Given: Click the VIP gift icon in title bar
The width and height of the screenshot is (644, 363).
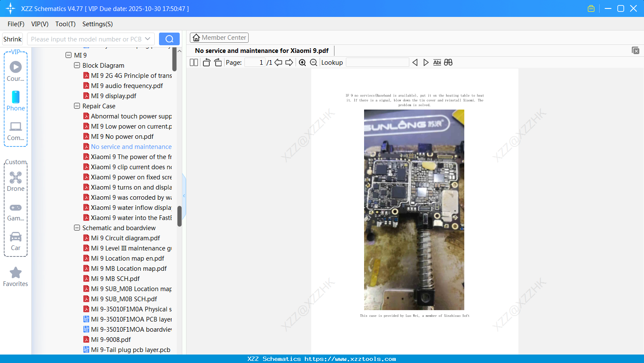Looking at the screenshot, I should [x=591, y=8].
